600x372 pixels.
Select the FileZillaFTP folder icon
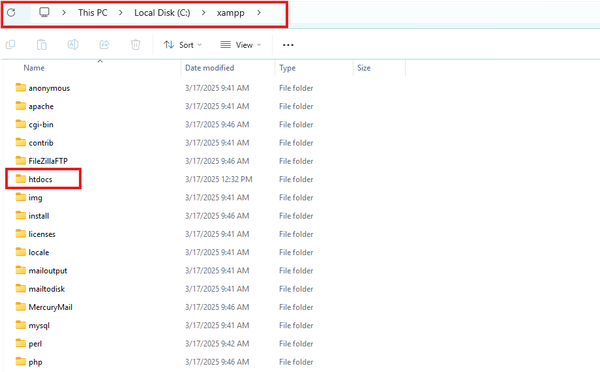pyautogui.click(x=21, y=161)
